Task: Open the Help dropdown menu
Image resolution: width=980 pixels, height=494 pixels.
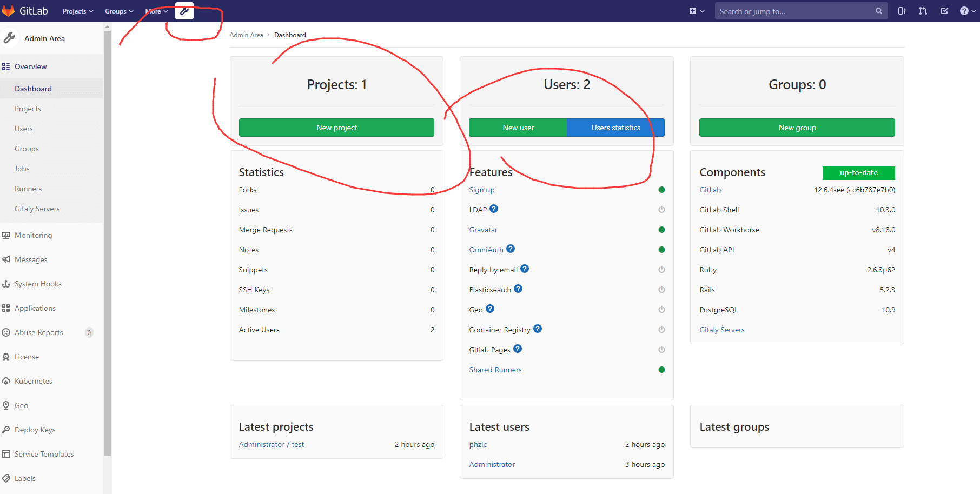Action: [967, 11]
